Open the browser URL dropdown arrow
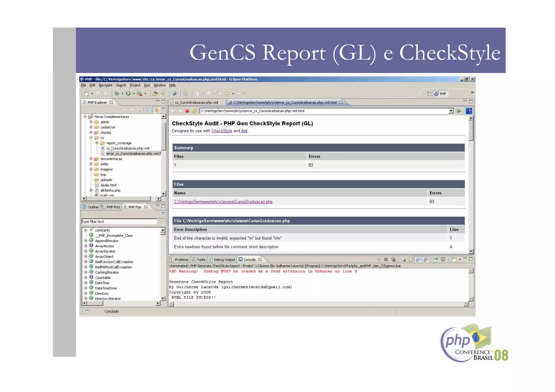Screen dimensions: 555x392 click(x=451, y=111)
